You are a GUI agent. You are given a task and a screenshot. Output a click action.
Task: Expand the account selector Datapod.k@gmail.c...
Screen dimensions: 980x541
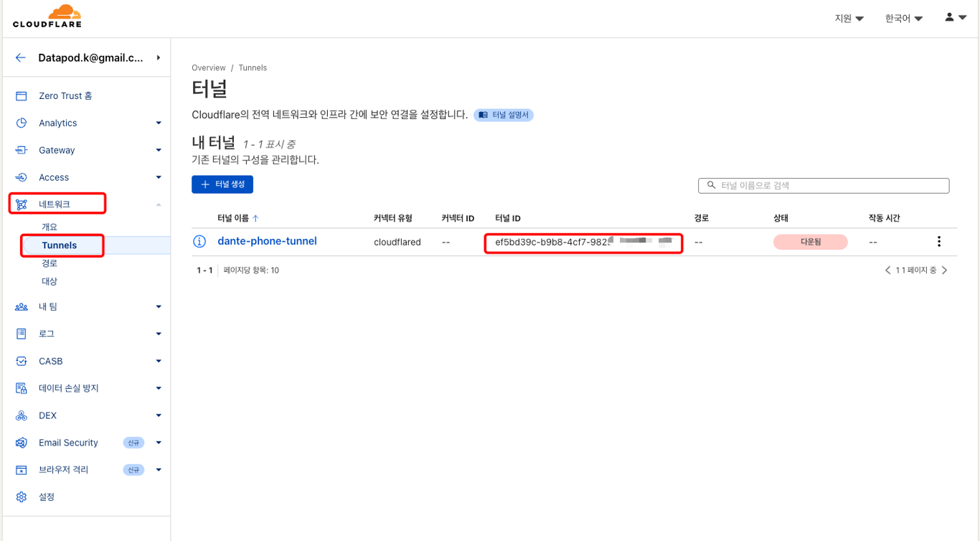tap(159, 57)
